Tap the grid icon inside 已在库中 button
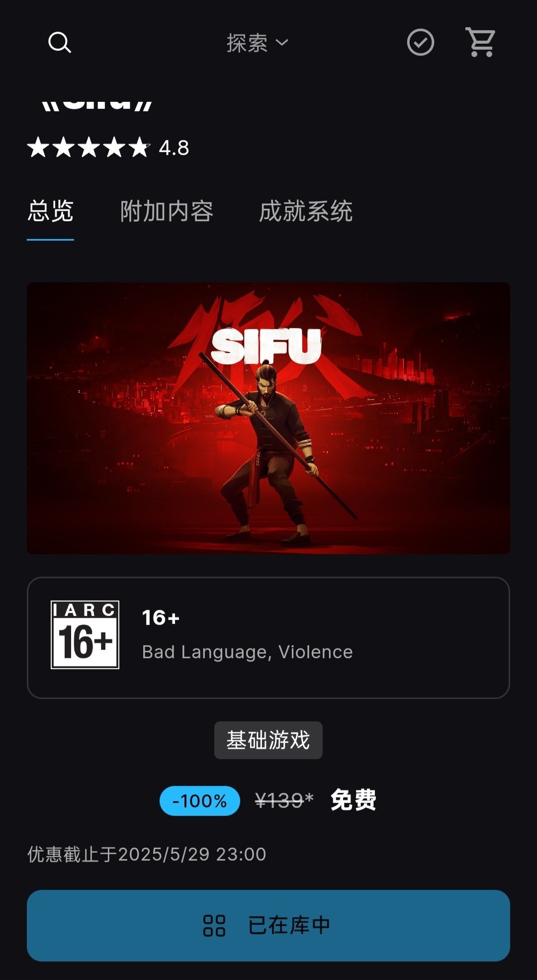 214,925
